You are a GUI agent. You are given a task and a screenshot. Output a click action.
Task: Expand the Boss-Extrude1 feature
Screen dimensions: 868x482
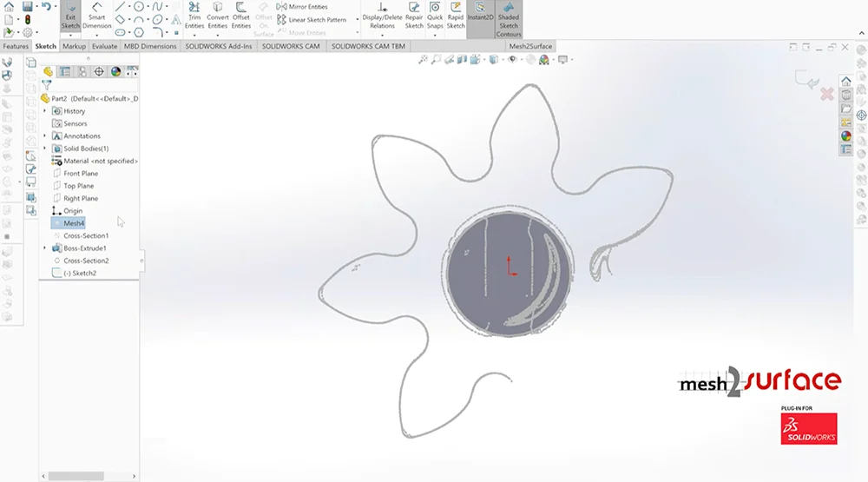45,248
